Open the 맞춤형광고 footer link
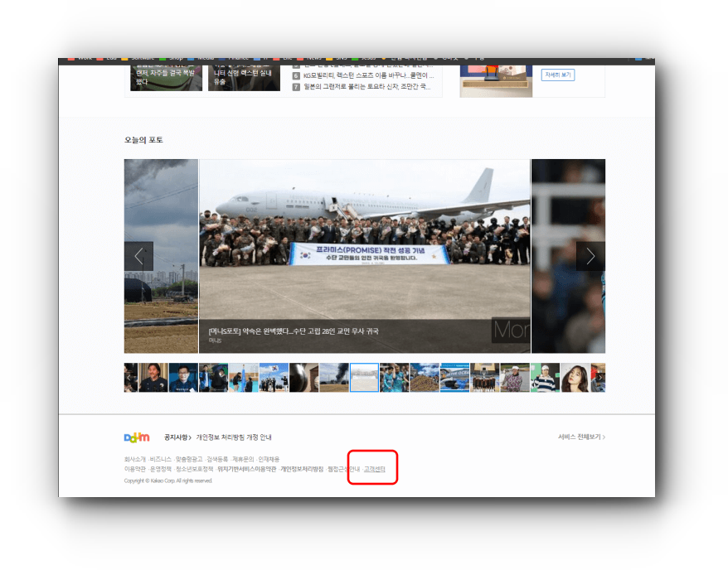The height and width of the screenshot is (570, 728). coord(189,459)
